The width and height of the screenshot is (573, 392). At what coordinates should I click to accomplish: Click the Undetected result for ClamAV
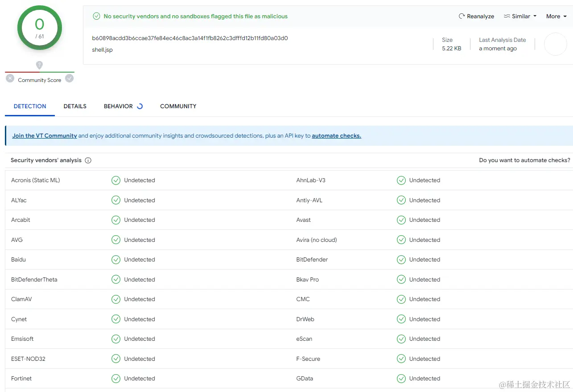coord(140,299)
